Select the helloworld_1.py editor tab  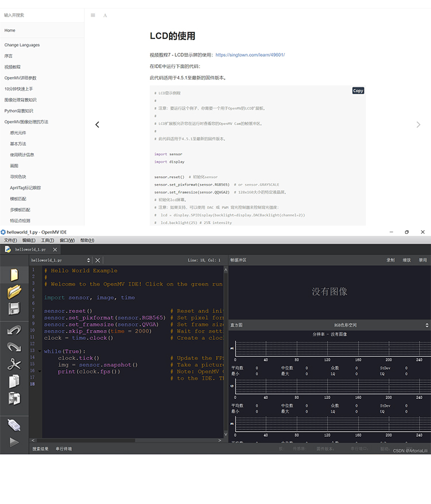tap(30, 250)
